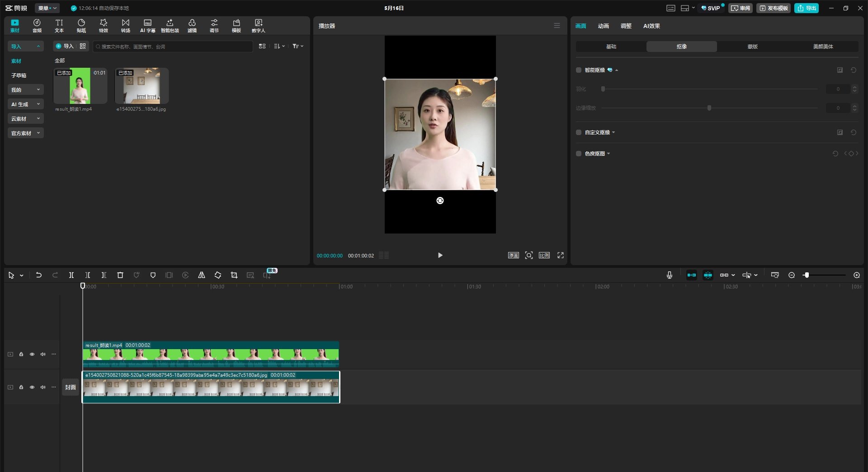Image resolution: width=868 pixels, height=472 pixels.
Task: Click the horizontal mirror icon in timeline toolbar
Action: pyautogui.click(x=201, y=275)
